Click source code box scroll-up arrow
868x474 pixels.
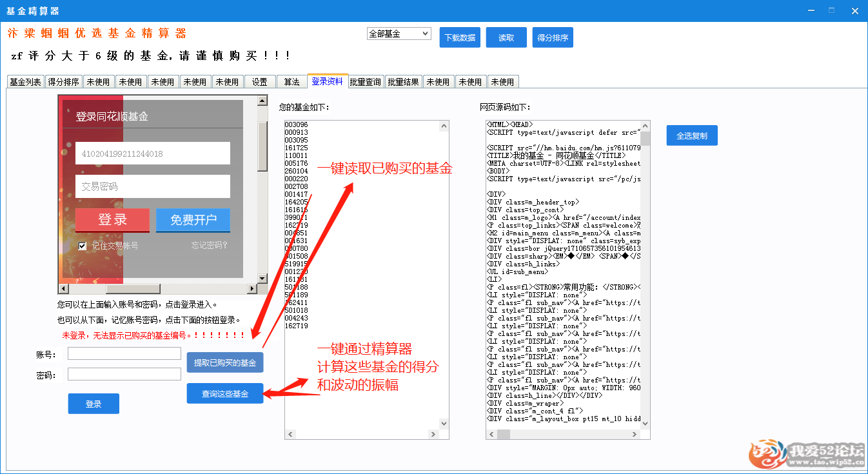(x=645, y=126)
